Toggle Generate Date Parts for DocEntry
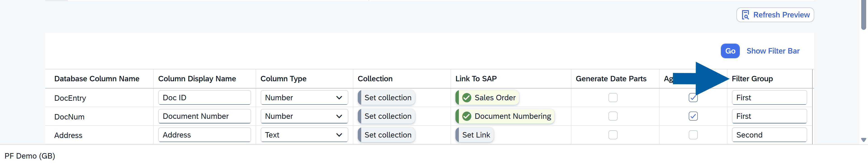This screenshot has height=166, width=868. click(613, 98)
